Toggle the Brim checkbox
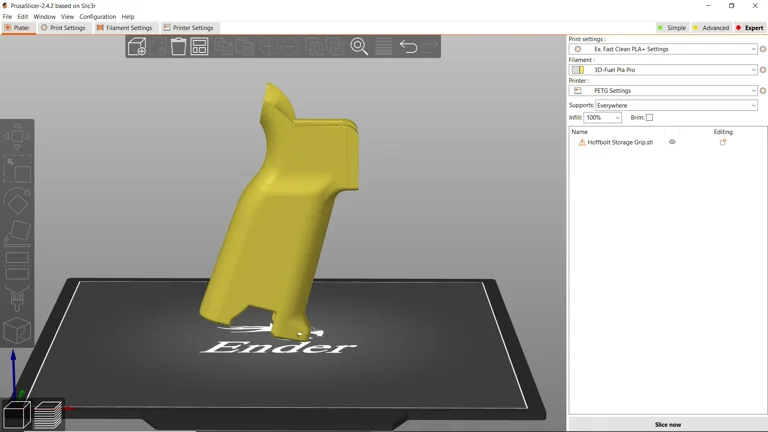The image size is (768, 432). [x=649, y=118]
